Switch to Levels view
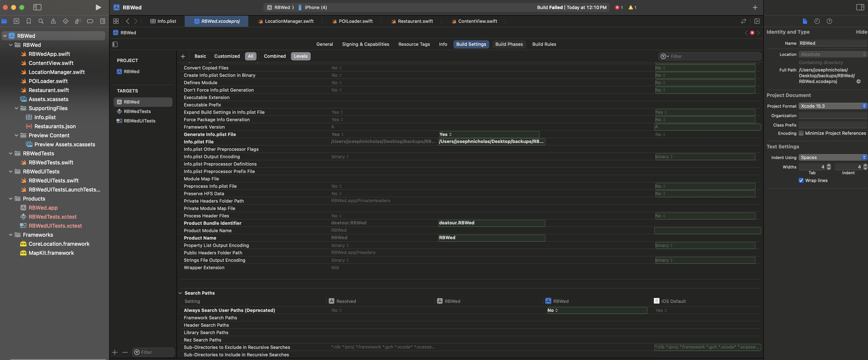Screen dimensions: 868x360 click(x=300, y=56)
